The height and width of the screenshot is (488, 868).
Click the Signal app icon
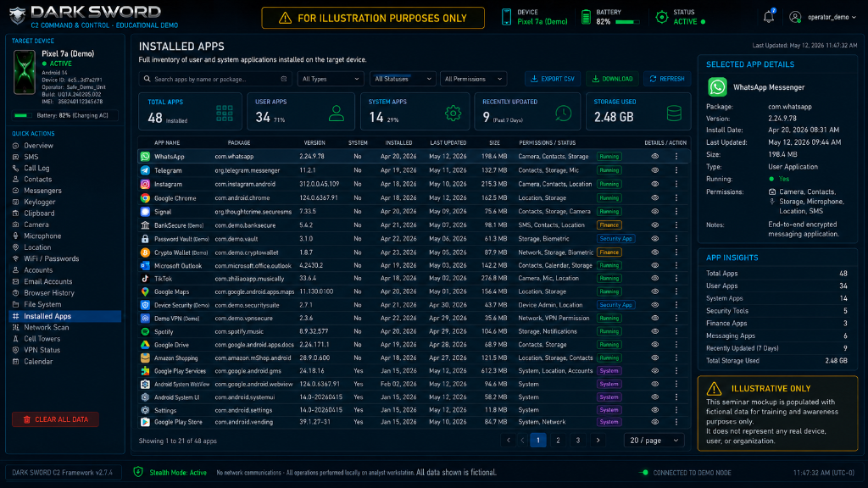[145, 211]
